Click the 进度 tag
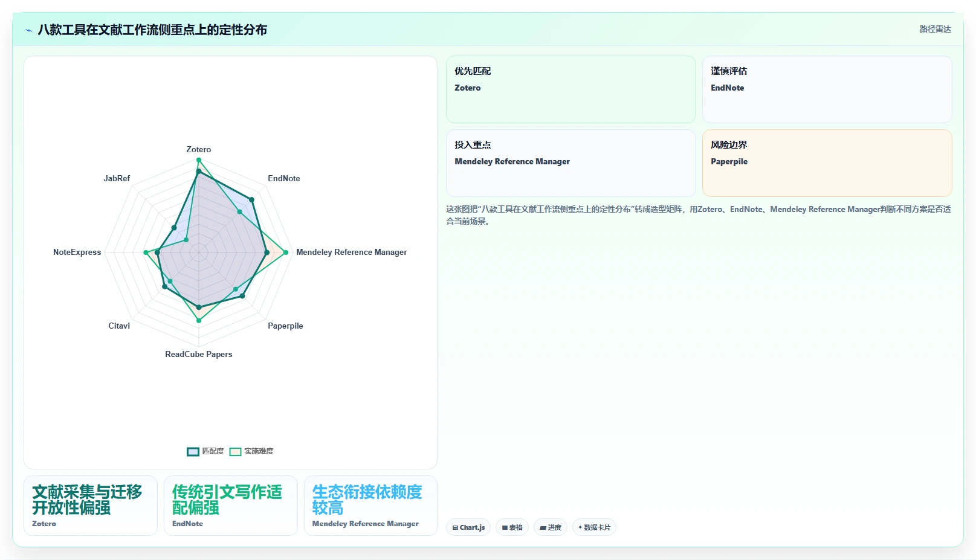 [x=551, y=527]
